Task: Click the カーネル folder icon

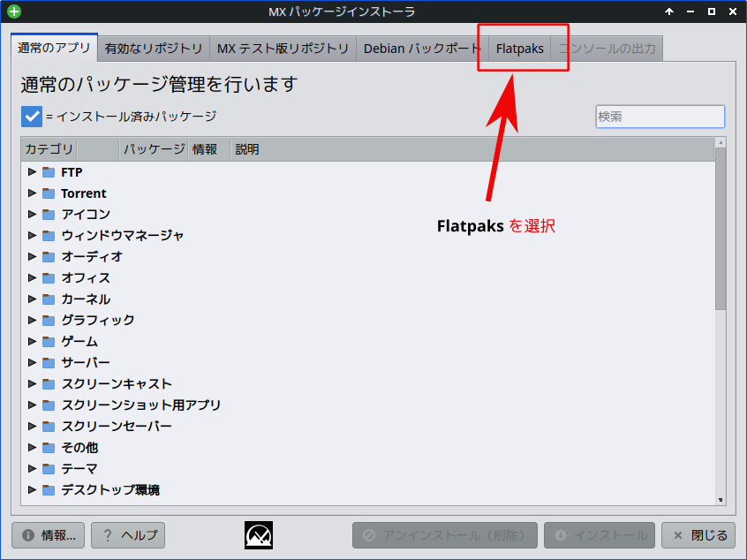Action: pyautogui.click(x=49, y=299)
